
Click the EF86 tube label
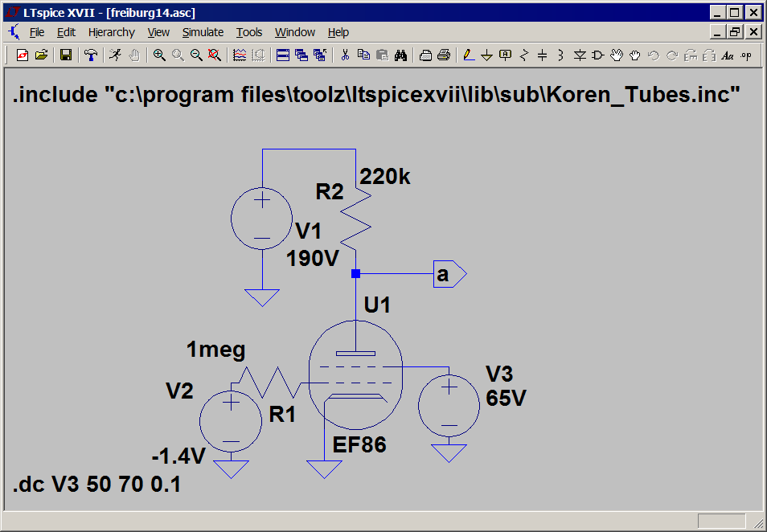tap(359, 445)
